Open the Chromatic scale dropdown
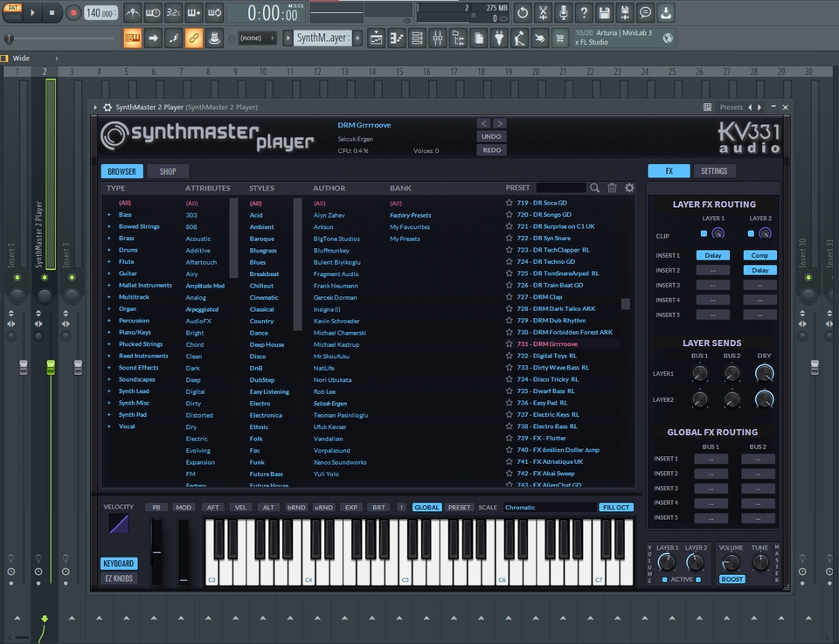 (550, 507)
